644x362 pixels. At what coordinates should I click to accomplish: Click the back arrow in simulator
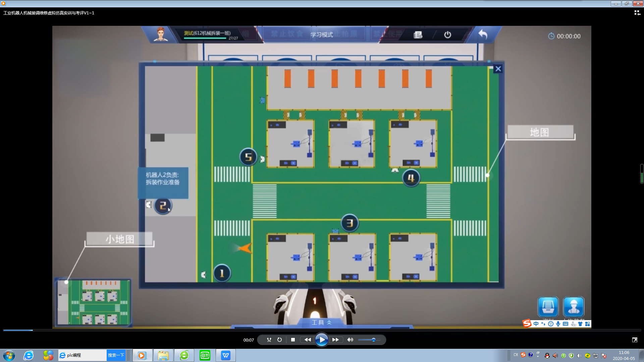point(483,34)
